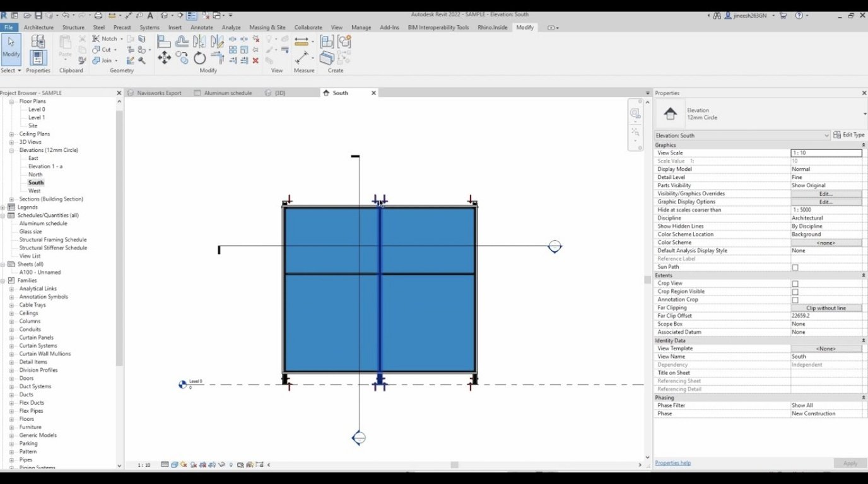Viewport: 868px width, 484px height.
Task: Click the Save icon in quick access toolbar
Action: (x=38, y=15)
